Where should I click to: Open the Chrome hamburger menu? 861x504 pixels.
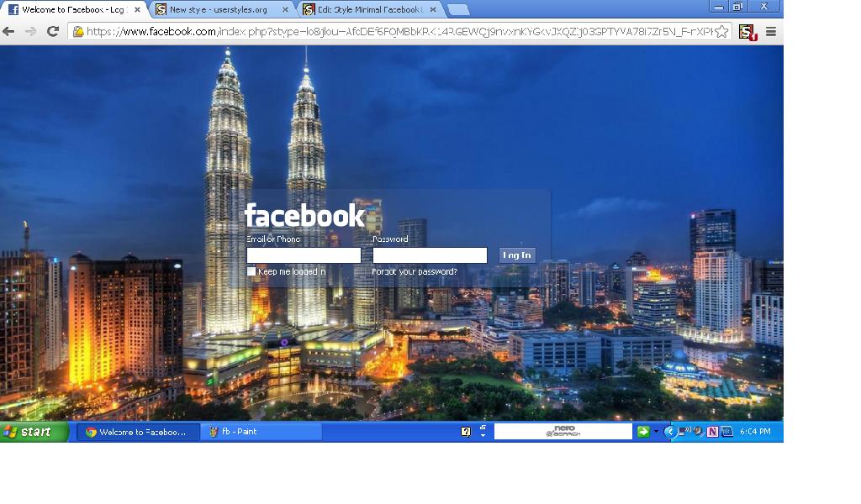(x=771, y=32)
